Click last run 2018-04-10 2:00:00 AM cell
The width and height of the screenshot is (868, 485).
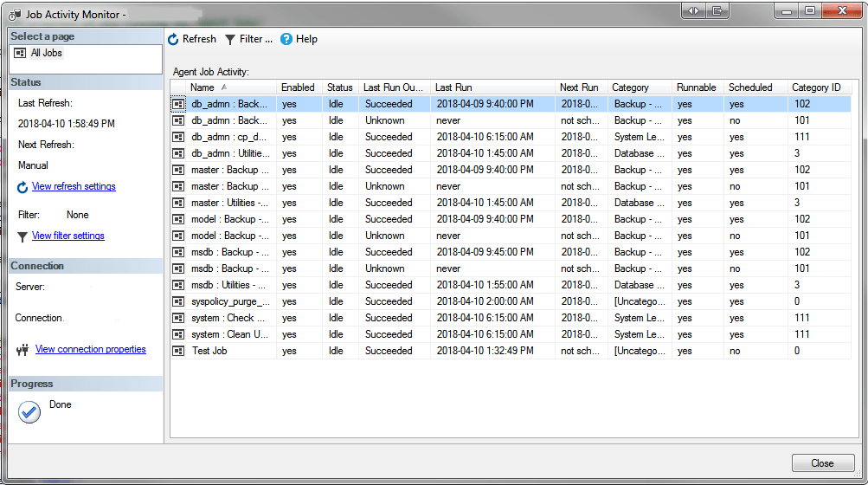point(485,301)
